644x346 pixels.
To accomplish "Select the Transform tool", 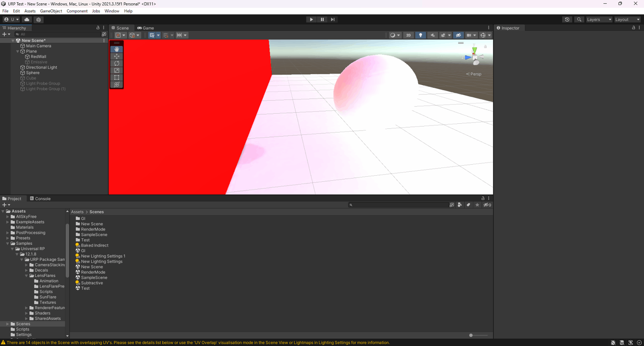I will 117,84.
